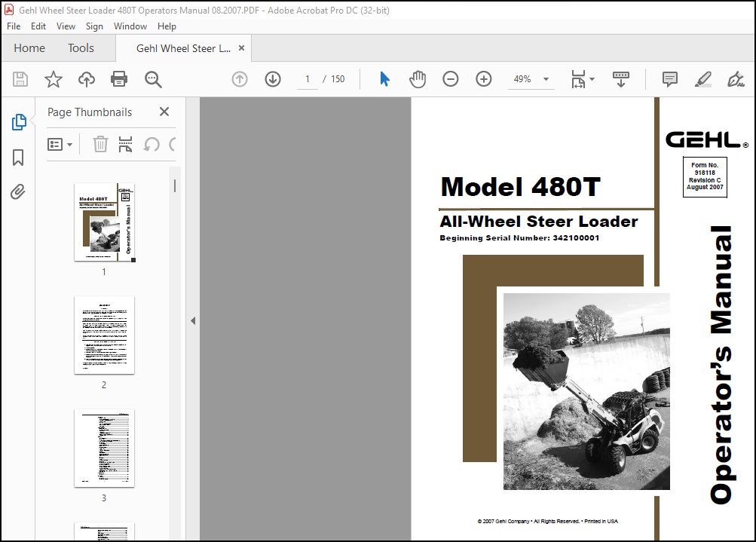The image size is (756, 542).
Task: Open the thumbnails Options menu dropdown
Action: click(60, 144)
